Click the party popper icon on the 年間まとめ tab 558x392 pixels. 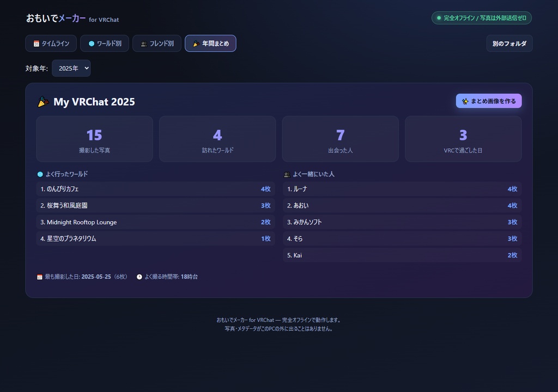(x=196, y=44)
